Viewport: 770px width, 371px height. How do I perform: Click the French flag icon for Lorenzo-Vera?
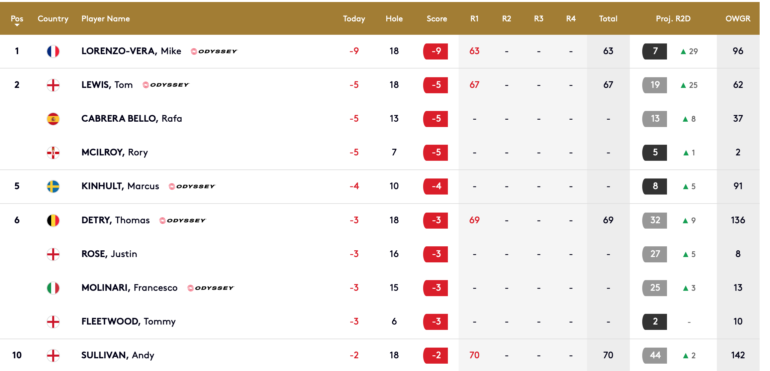53,51
